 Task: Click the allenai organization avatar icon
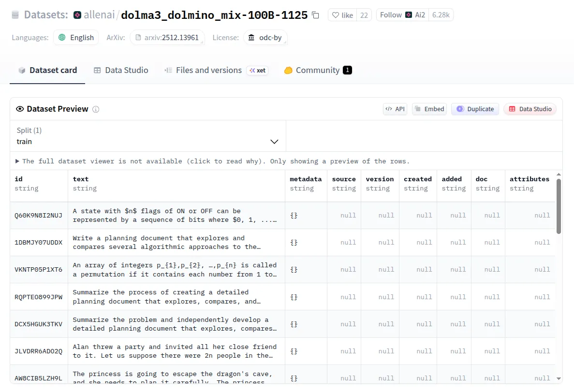[x=77, y=15]
